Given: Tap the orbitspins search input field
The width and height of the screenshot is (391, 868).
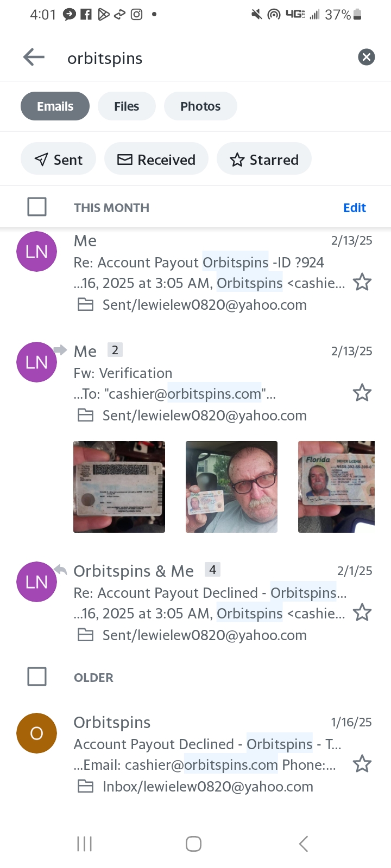Looking at the screenshot, I should point(206,58).
